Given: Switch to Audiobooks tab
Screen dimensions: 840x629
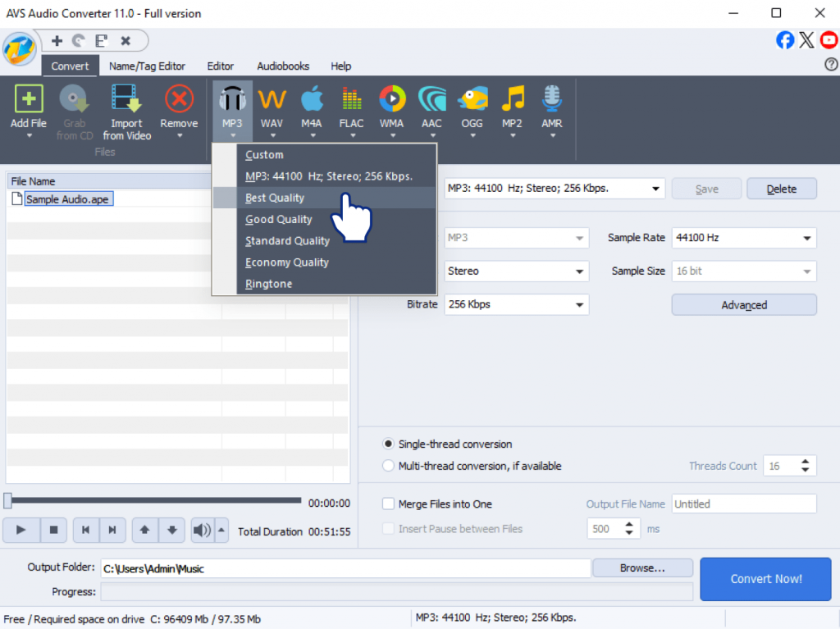Looking at the screenshot, I should 283,66.
